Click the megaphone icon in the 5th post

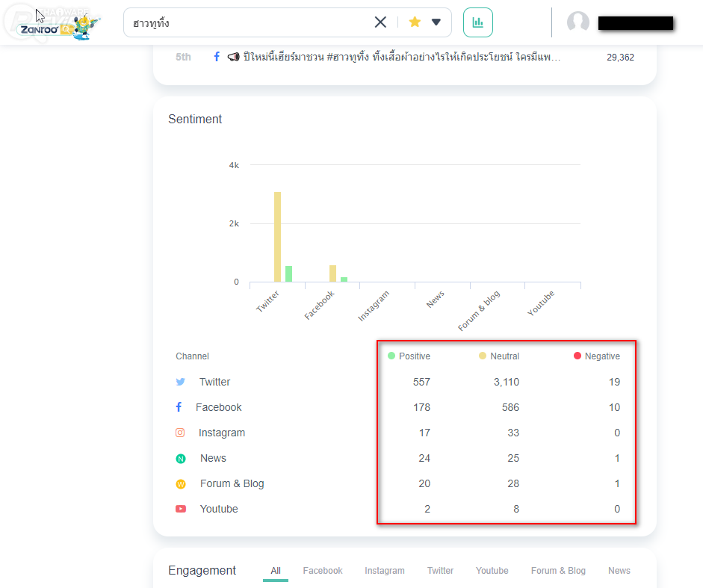pyautogui.click(x=233, y=57)
